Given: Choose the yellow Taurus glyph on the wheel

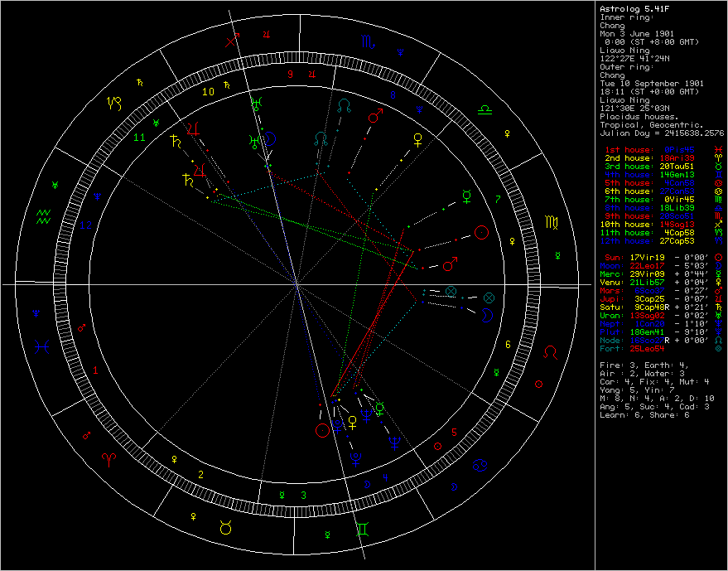Looking at the screenshot, I should [x=225, y=526].
